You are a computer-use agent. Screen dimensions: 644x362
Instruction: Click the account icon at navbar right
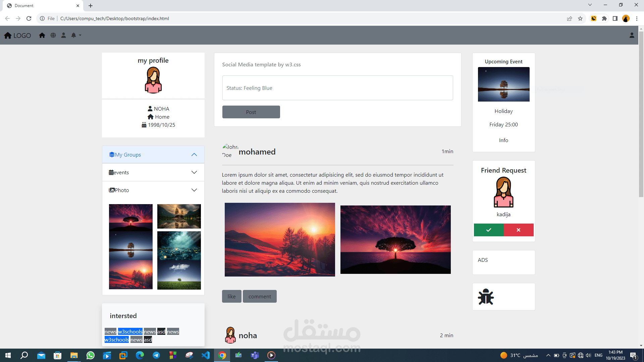632,35
